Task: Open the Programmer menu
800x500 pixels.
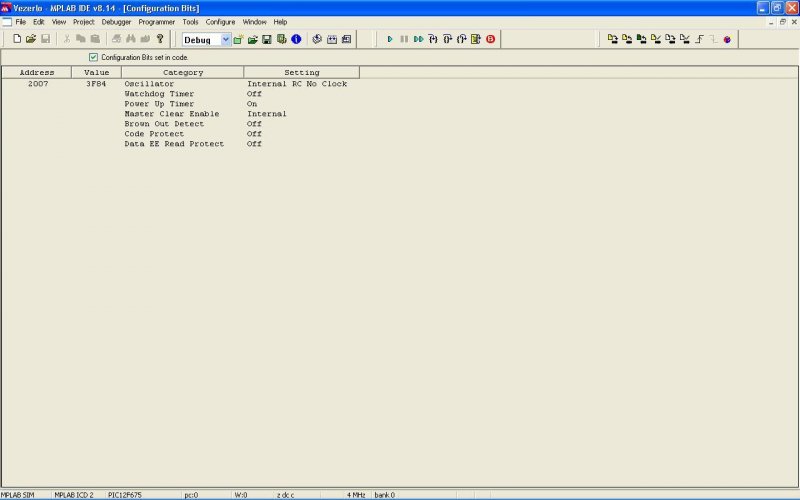Action: pos(157,22)
